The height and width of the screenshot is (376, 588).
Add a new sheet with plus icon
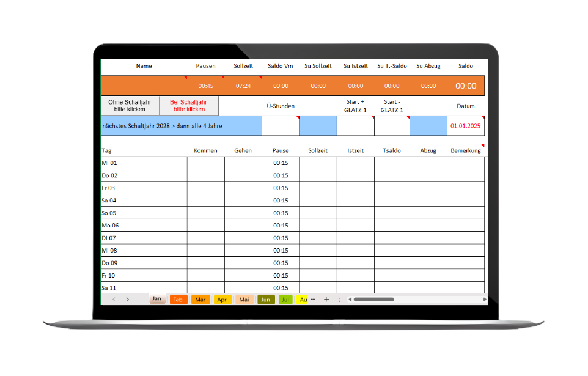tap(326, 300)
